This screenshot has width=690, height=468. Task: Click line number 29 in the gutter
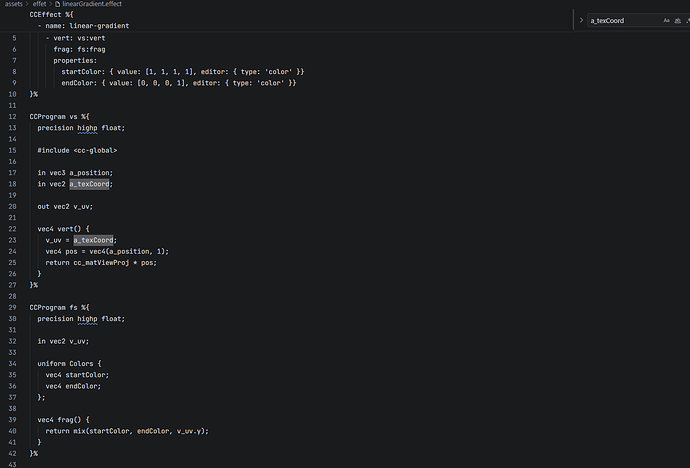(12, 307)
